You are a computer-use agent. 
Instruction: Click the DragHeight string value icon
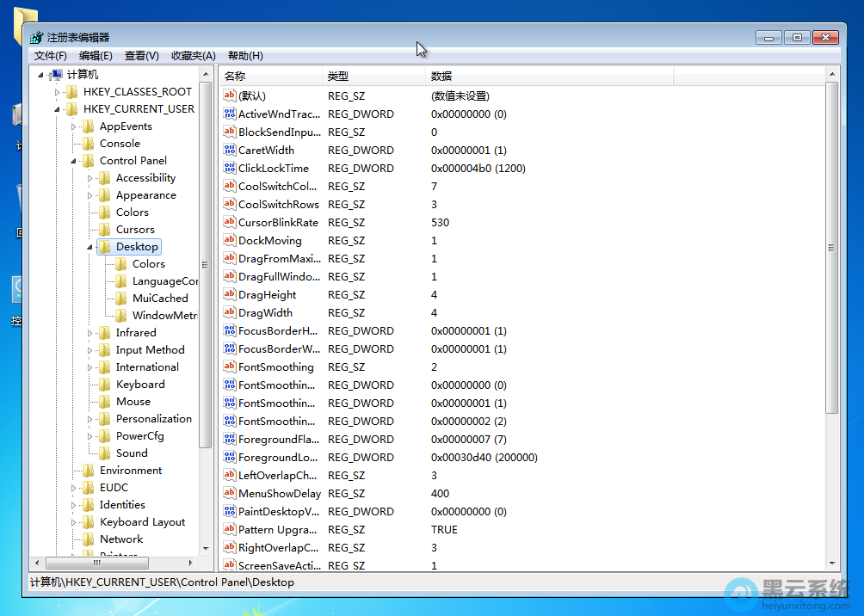pyautogui.click(x=230, y=294)
